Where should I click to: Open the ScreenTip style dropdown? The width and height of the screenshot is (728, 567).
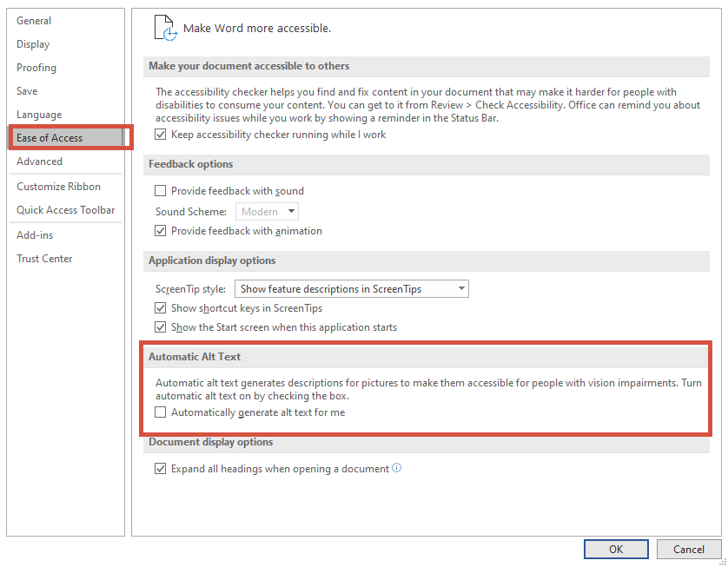coord(352,289)
